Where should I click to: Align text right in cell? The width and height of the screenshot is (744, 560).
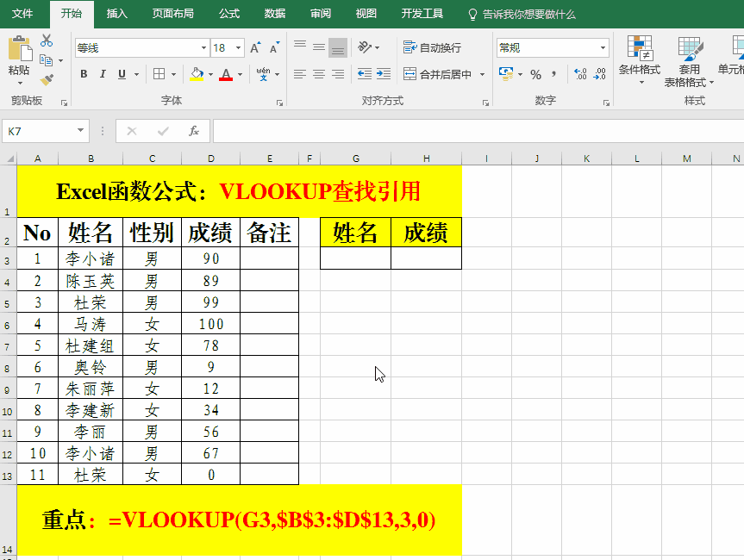click(338, 74)
